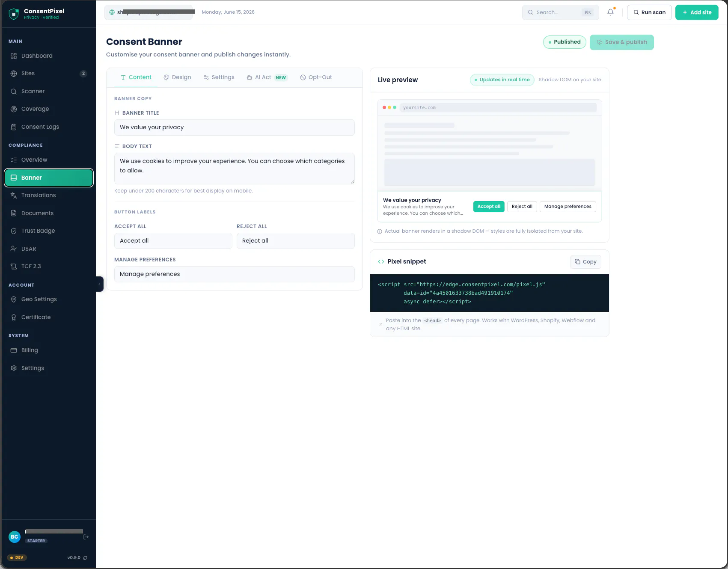Click the BC user avatar

click(x=15, y=537)
